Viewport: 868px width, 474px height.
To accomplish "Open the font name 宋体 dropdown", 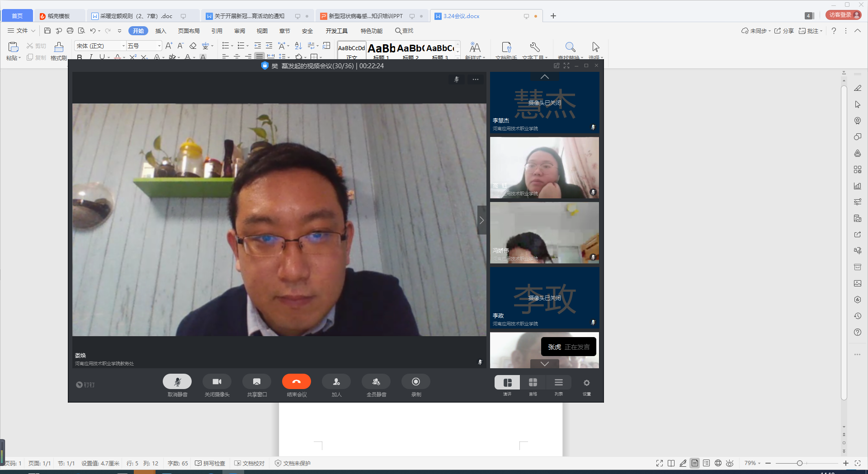I will 123,46.
